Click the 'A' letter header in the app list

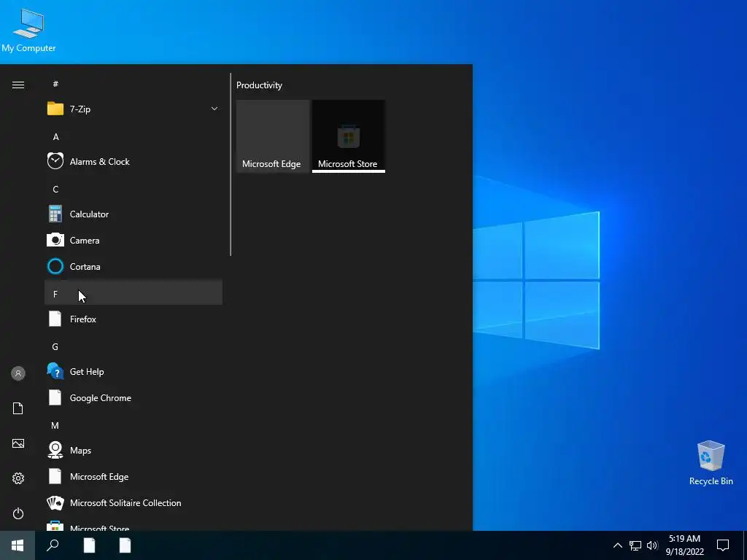(x=55, y=136)
